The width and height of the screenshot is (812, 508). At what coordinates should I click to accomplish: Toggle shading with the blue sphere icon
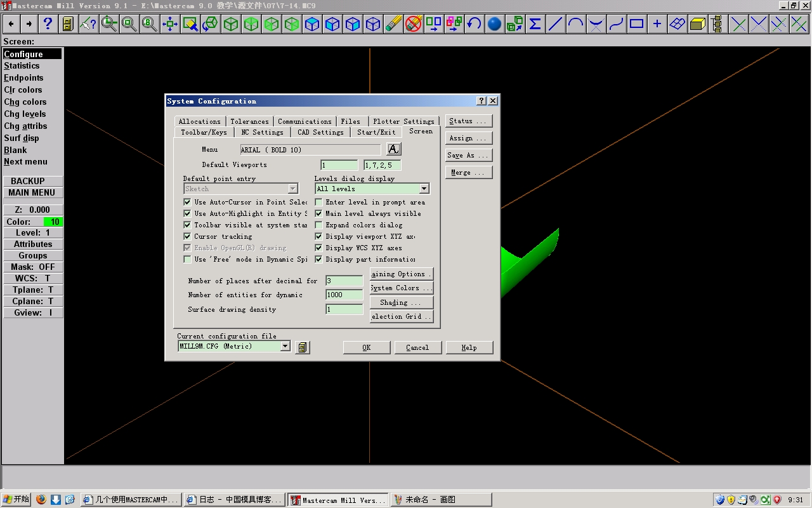[x=494, y=24]
